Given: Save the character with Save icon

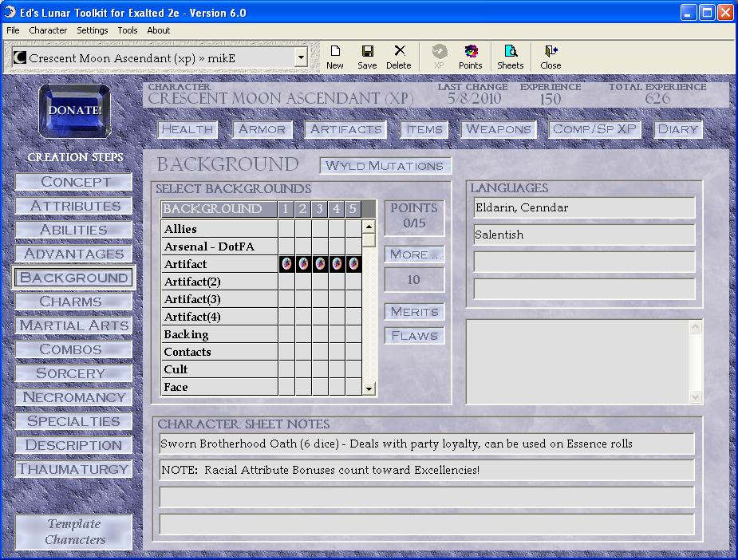Looking at the screenshot, I should [x=367, y=57].
